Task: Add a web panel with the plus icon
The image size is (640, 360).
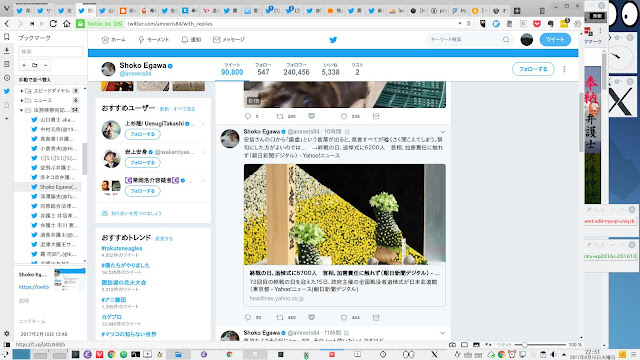Action: pos(7,118)
